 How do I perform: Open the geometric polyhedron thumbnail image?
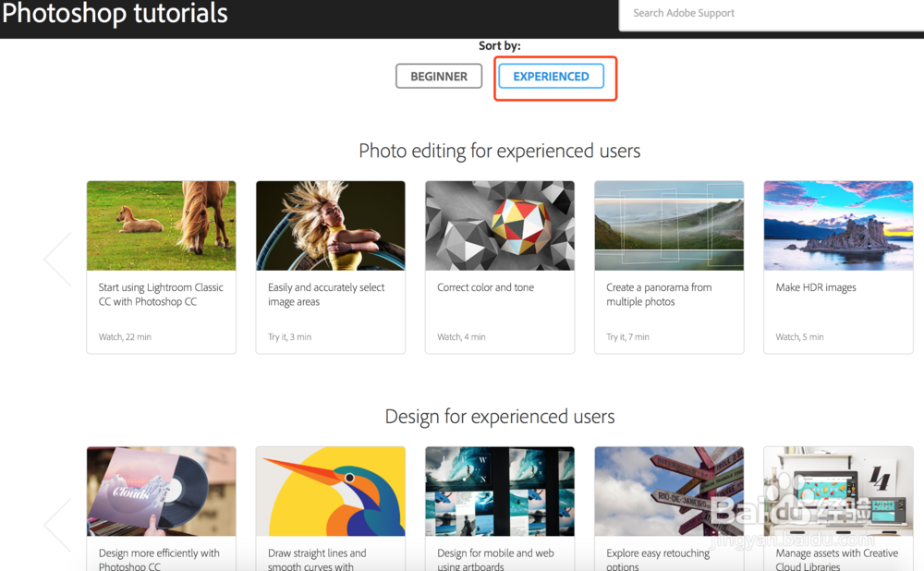click(500, 225)
